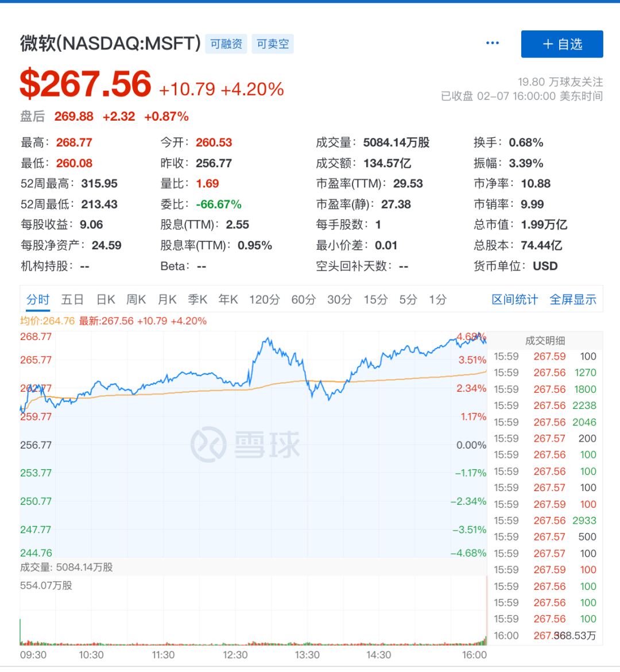
Task: Add MSFT to watchlist with 自选 button
Action: tap(561, 44)
